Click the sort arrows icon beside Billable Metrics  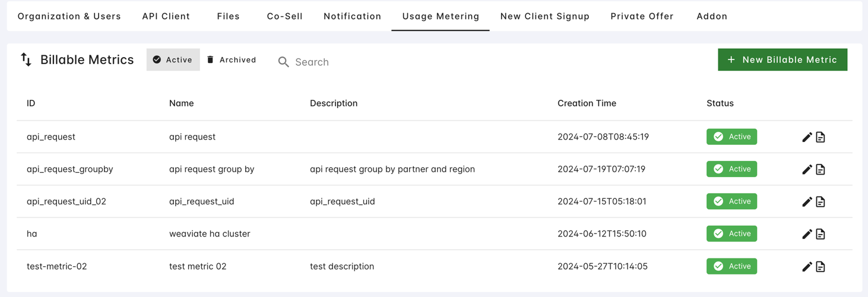pyautogui.click(x=26, y=59)
